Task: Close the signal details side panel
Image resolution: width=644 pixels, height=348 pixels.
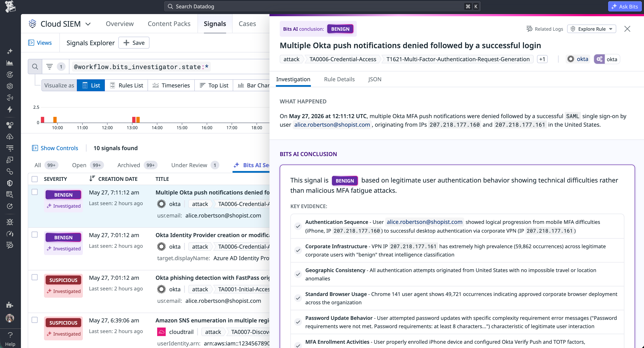Action: 627,29
